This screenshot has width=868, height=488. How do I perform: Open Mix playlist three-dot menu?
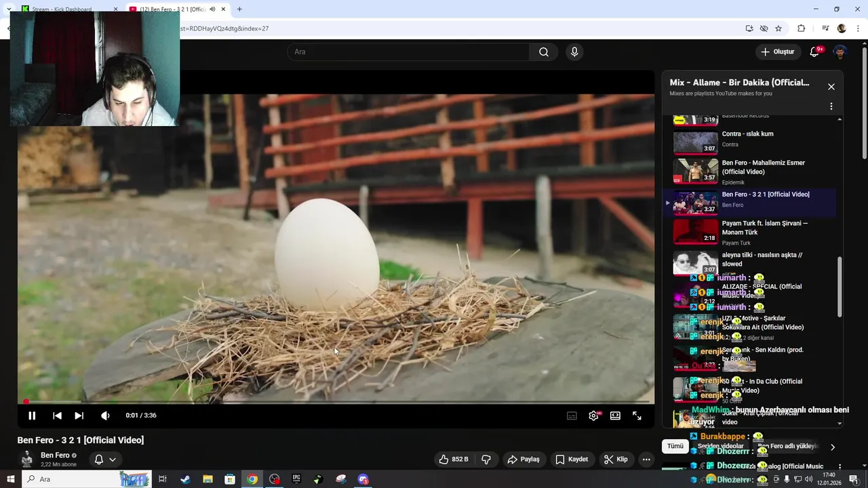click(x=831, y=106)
